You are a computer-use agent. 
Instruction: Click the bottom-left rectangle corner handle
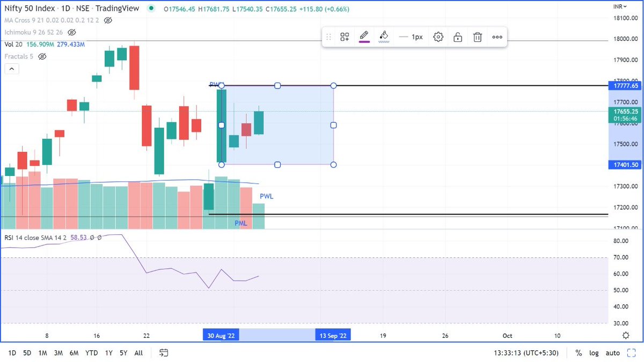[x=222, y=165]
